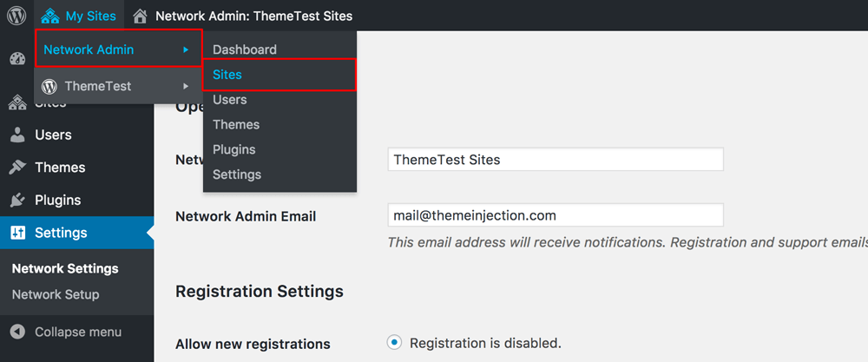Click the Settings sliders icon in sidebar
Viewport: 868px width, 362px height.
[x=17, y=233]
